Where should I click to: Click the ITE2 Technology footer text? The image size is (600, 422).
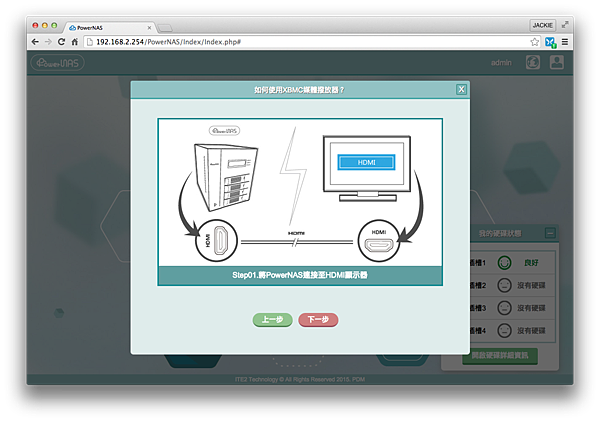pyautogui.click(x=300, y=380)
